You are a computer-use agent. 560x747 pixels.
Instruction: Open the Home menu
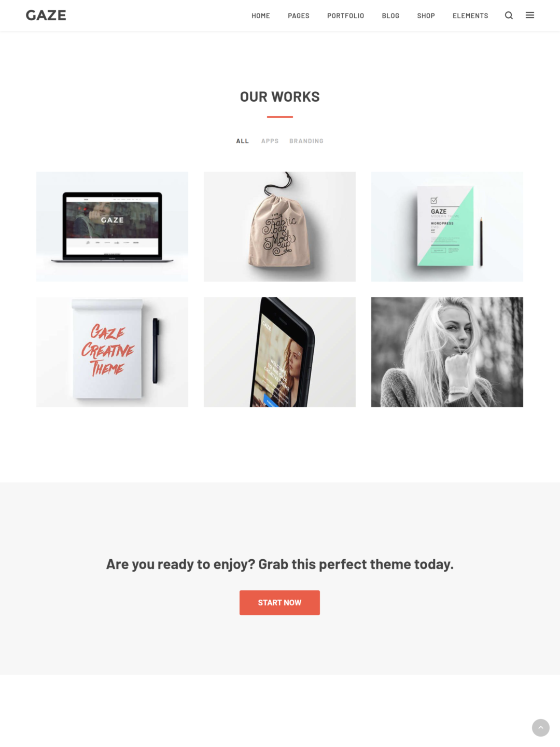[x=261, y=16]
